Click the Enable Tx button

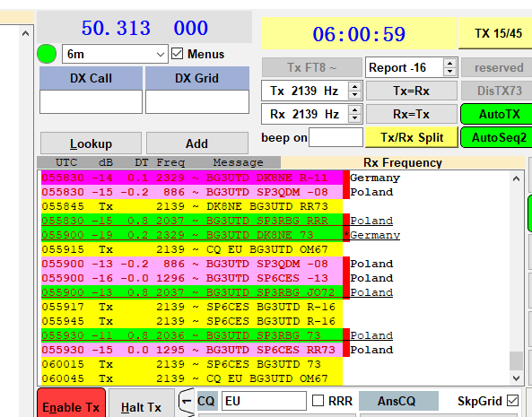click(x=71, y=404)
